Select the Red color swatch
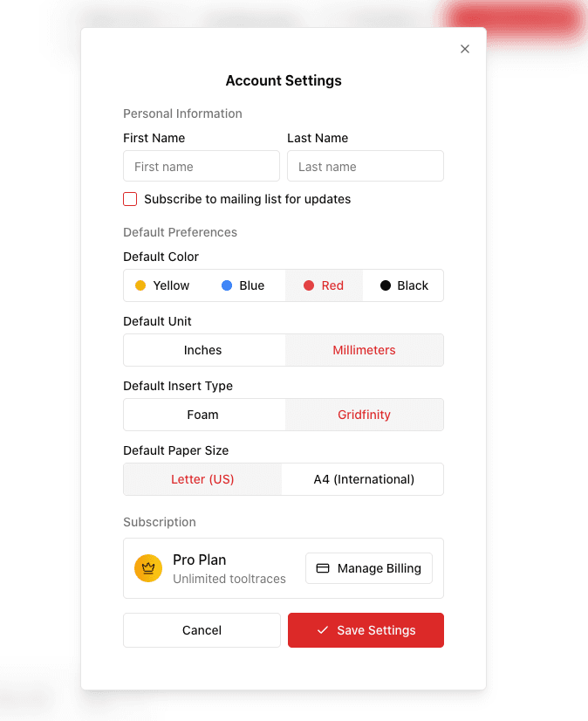The width and height of the screenshot is (588, 721). tap(323, 285)
